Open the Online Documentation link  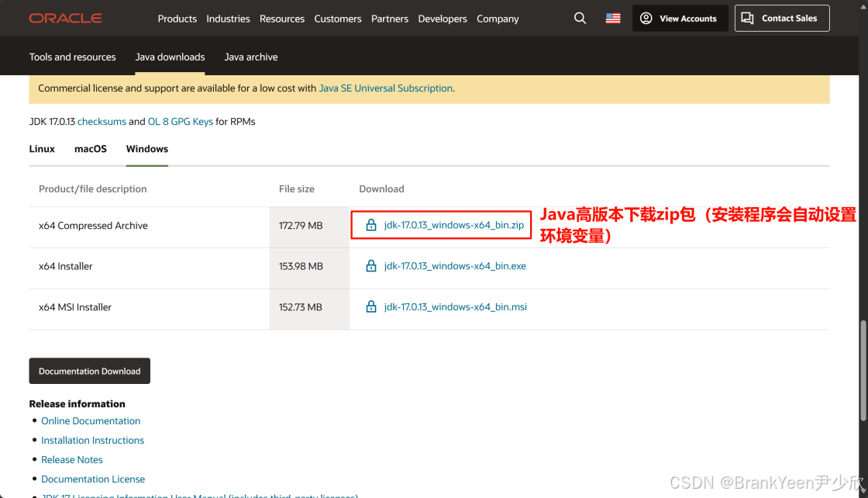(91, 421)
